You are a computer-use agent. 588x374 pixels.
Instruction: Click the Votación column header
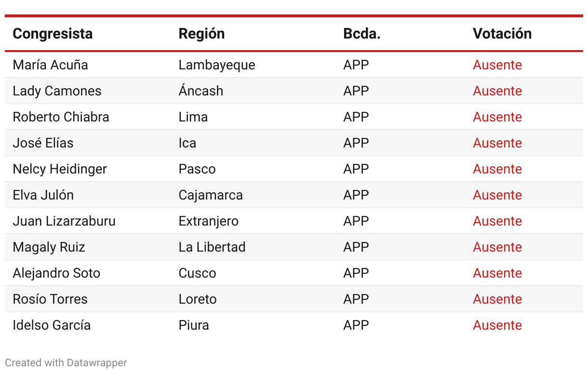[502, 34]
